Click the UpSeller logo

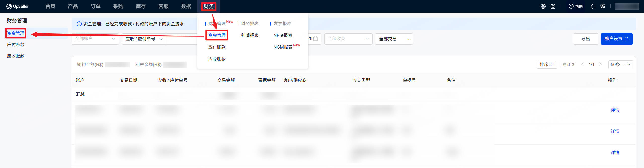click(17, 6)
